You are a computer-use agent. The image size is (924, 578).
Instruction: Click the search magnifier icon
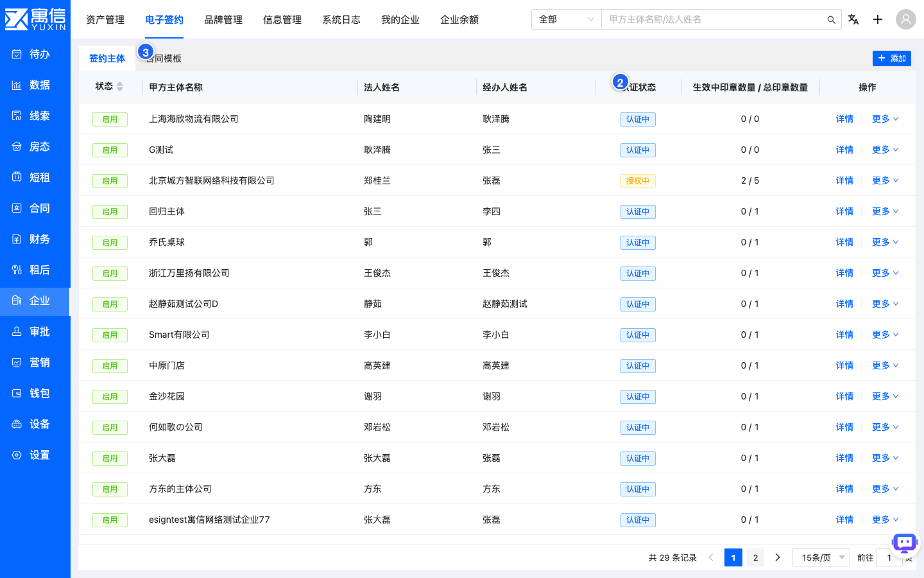(x=831, y=20)
